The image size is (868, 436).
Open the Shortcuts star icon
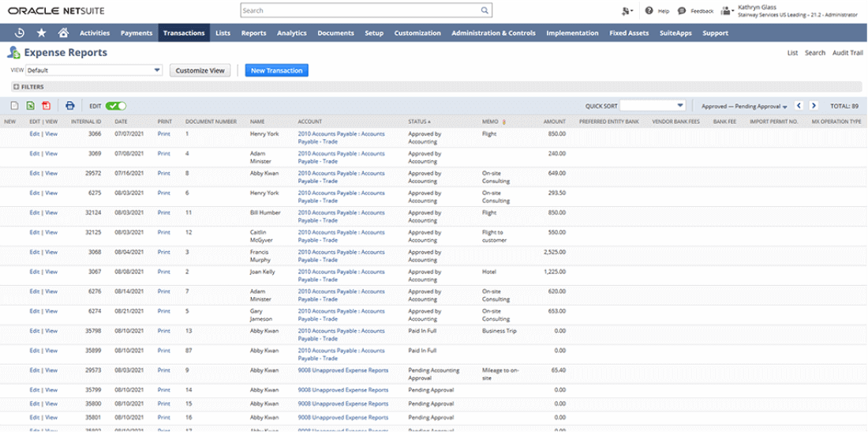click(x=41, y=33)
